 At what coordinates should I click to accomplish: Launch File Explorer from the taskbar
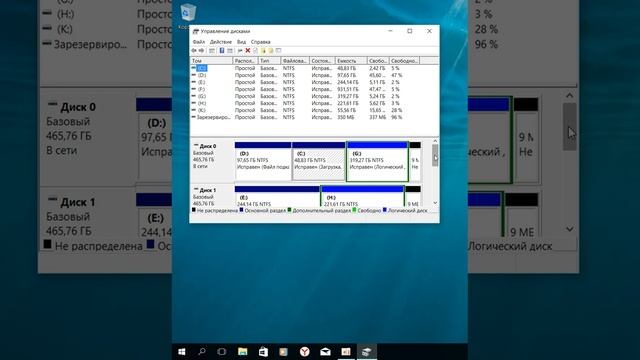(242, 351)
